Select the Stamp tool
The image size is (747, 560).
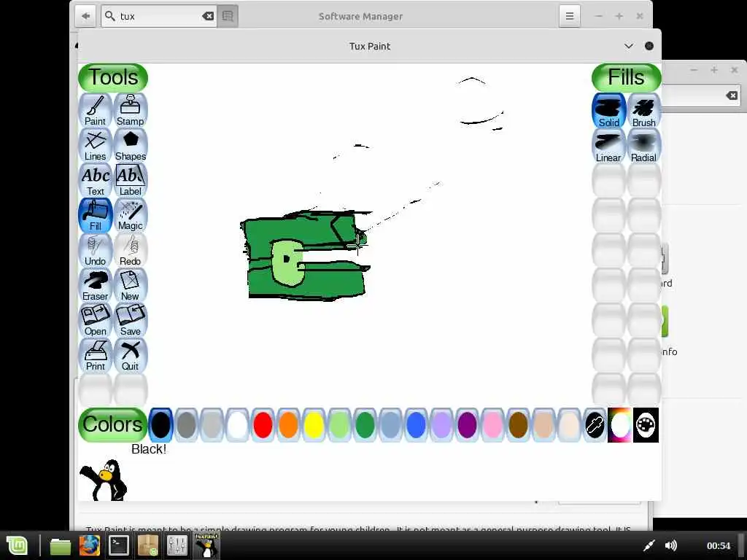click(x=130, y=111)
